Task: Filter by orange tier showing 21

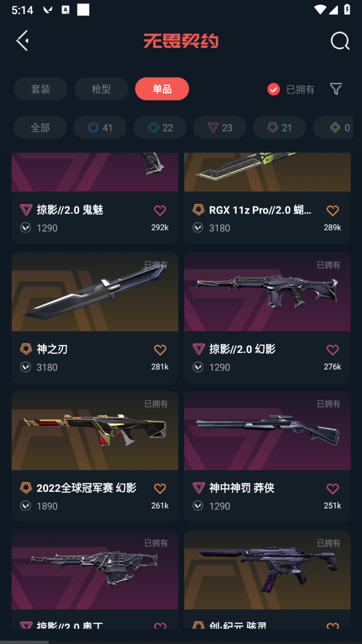Action: coord(280,128)
